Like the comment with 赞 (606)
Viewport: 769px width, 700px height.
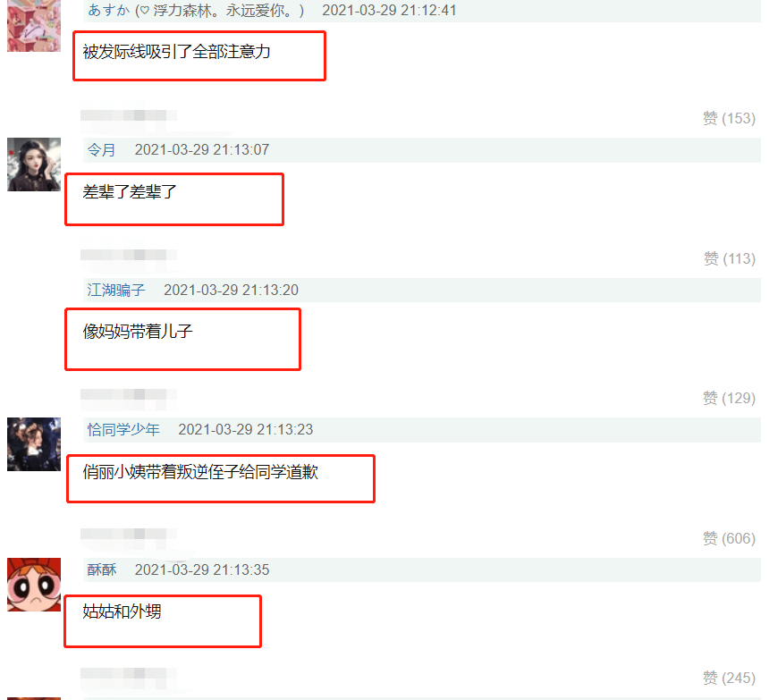[x=729, y=538]
